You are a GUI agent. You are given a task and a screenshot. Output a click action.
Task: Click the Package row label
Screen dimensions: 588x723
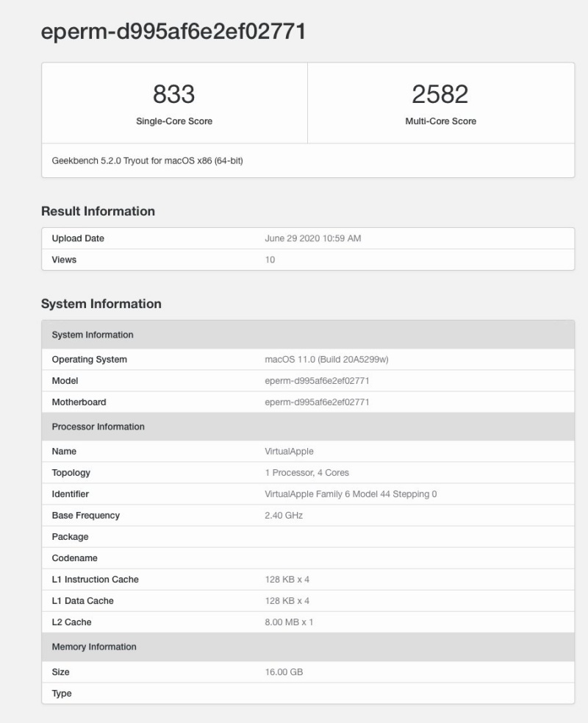pos(70,537)
